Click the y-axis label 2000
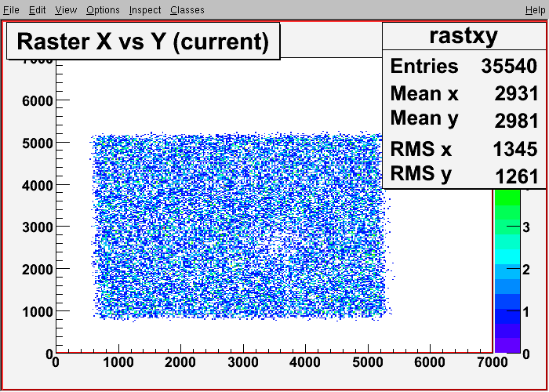 pyautogui.click(x=37, y=270)
